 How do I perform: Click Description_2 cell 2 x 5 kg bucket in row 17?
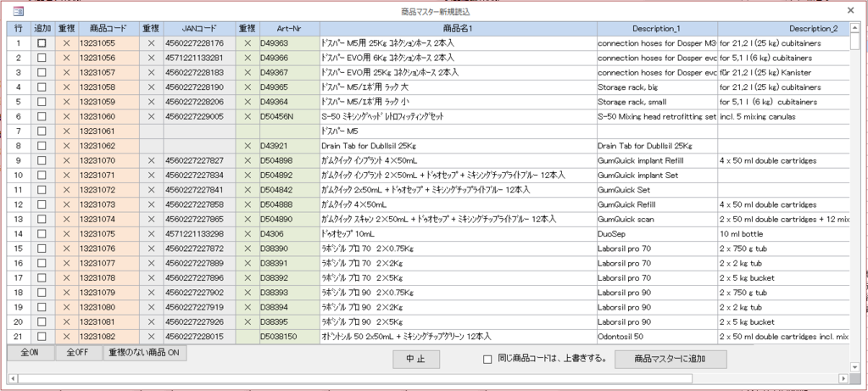[x=784, y=277]
